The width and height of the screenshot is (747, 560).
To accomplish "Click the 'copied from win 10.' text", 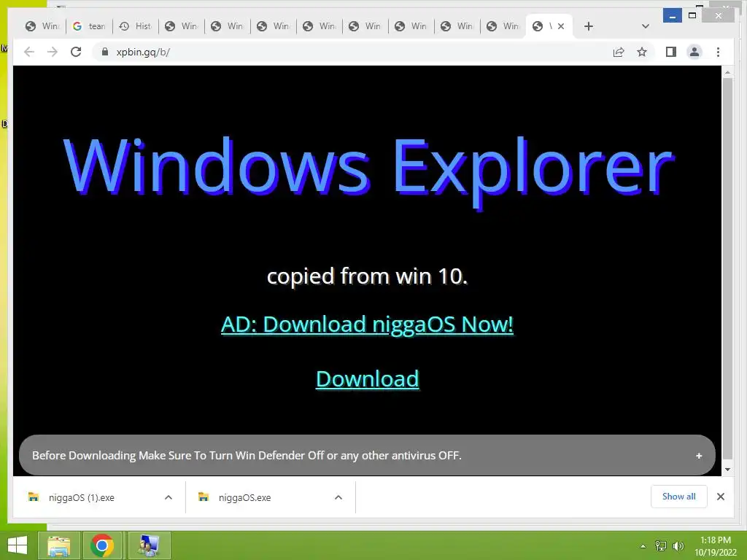I will 368,276.
